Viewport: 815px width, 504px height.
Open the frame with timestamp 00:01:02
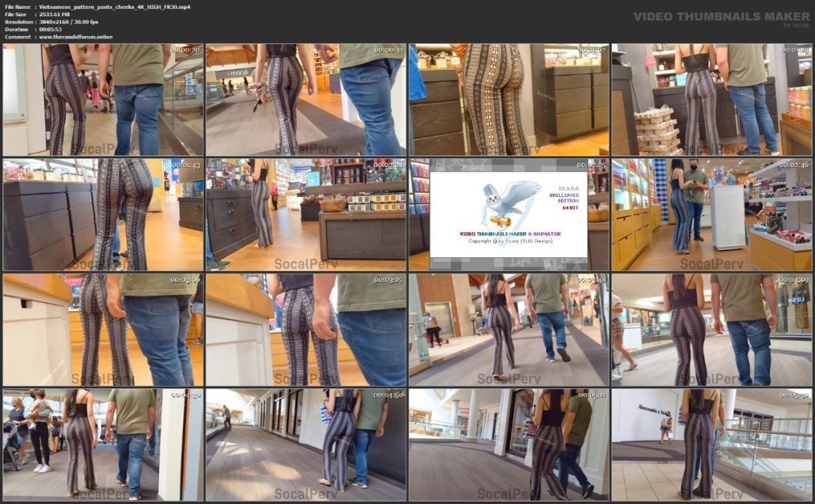coord(509,99)
